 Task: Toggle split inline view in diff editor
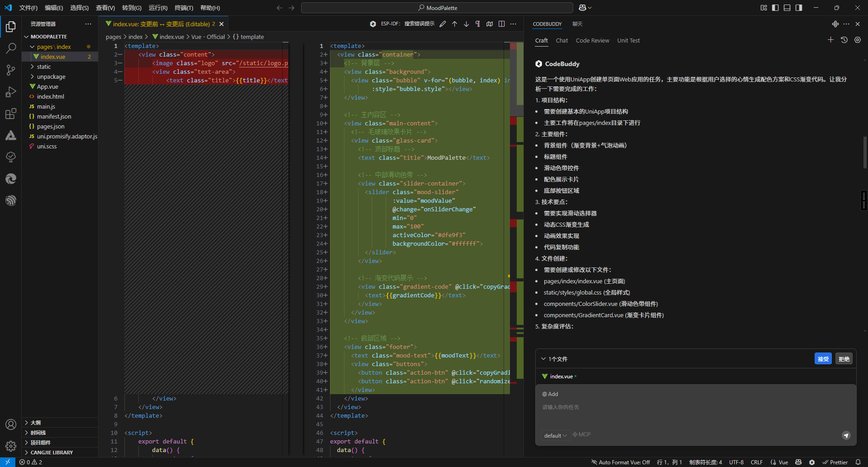point(501,24)
